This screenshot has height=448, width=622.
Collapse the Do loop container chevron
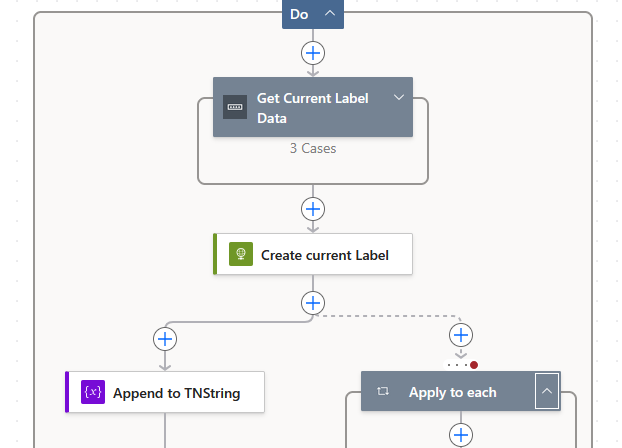pyautogui.click(x=329, y=14)
